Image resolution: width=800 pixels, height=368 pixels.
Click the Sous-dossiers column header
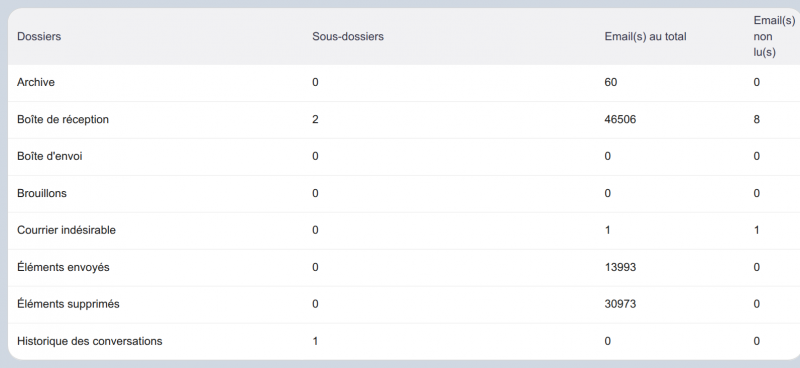click(347, 37)
